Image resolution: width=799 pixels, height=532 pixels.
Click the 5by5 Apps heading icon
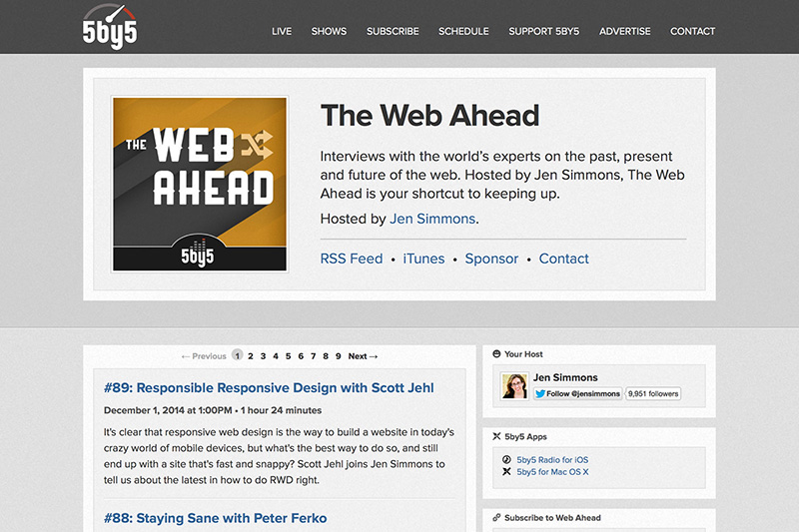496,436
